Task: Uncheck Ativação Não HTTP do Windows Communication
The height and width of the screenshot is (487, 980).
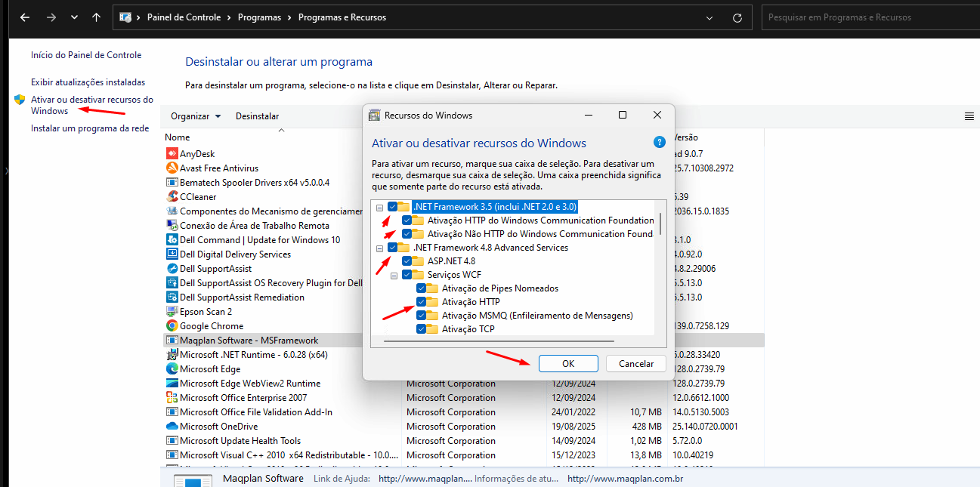Action: click(x=407, y=234)
